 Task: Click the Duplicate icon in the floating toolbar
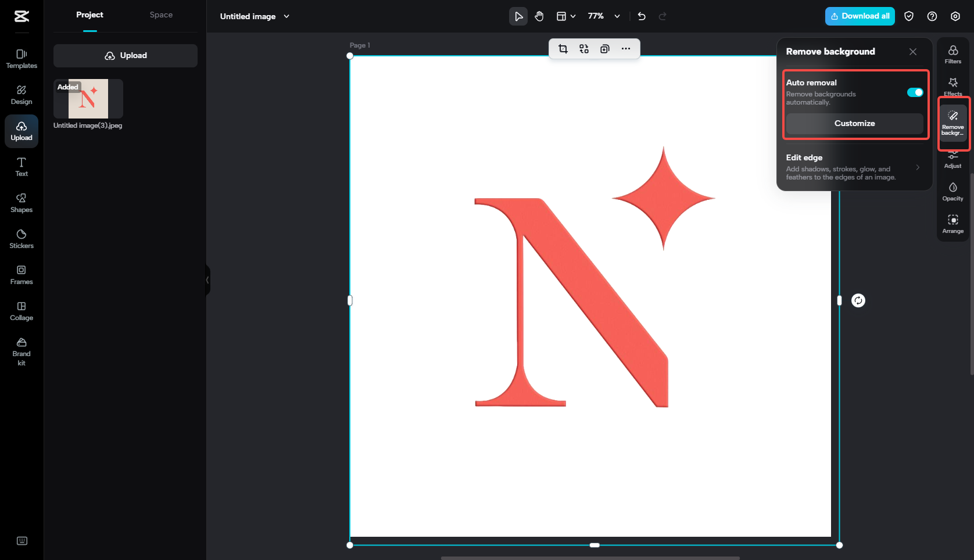tap(605, 49)
